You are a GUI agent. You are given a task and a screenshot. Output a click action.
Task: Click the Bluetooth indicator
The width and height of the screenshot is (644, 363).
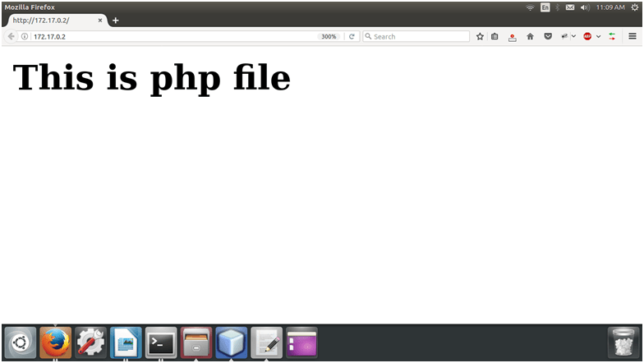pos(557,7)
